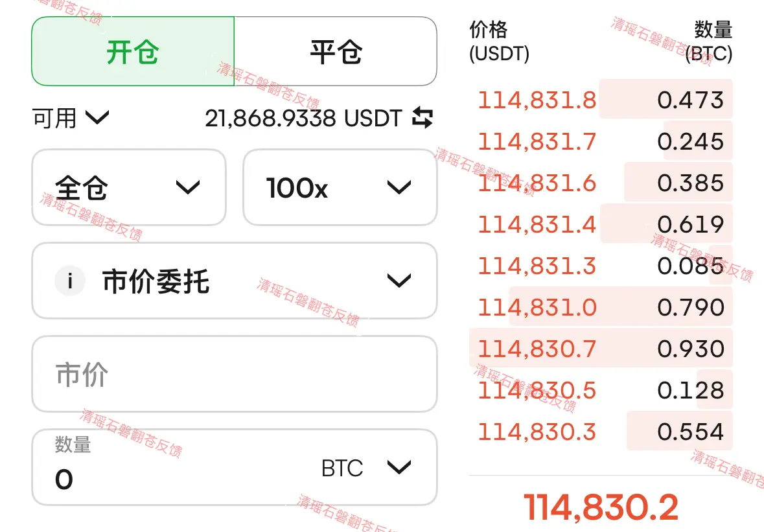Select the 114,830.7 ask row
Viewport: 764px width, 532px height.
tap(601, 349)
